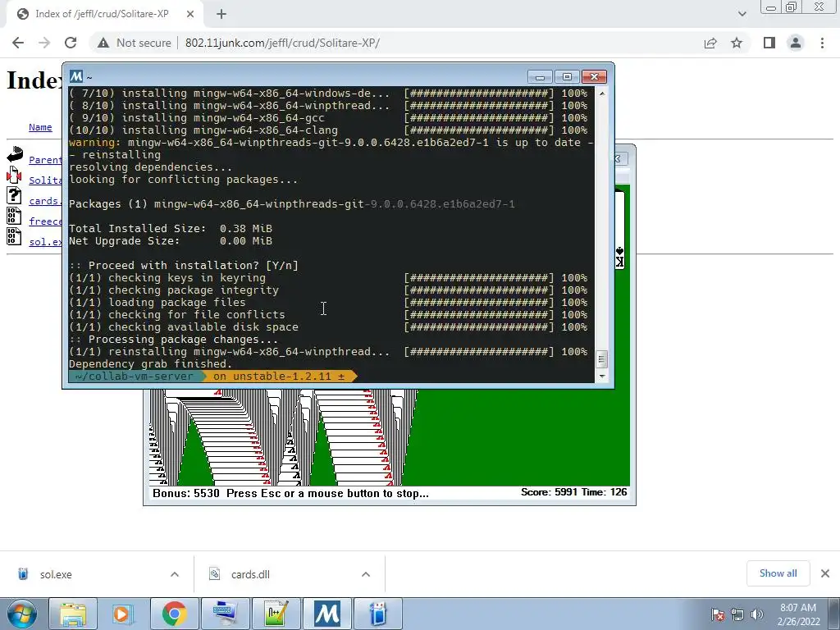Viewport: 840px width, 630px height.
Task: Maximize the MSYS2 terminal window
Action: click(567, 77)
